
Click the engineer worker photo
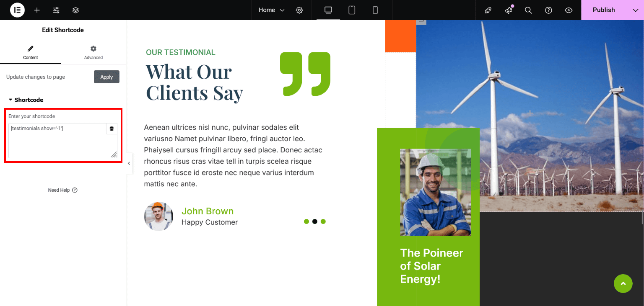pyautogui.click(x=436, y=192)
